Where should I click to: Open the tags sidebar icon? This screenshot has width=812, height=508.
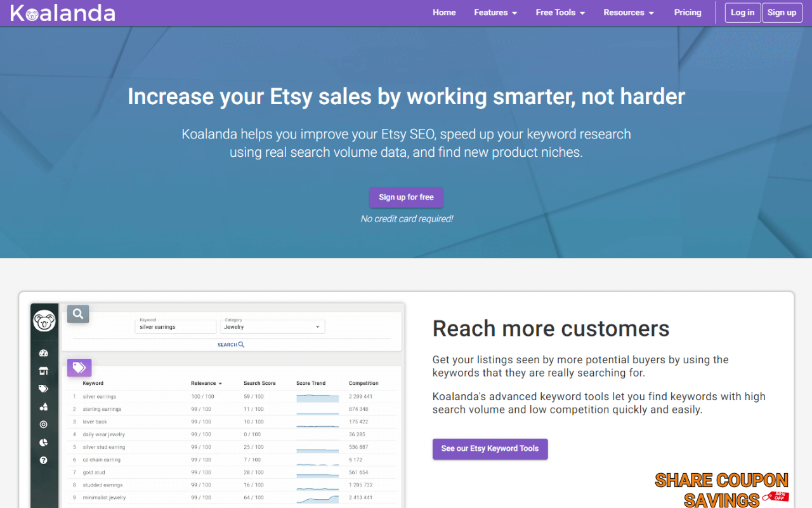[44, 389]
